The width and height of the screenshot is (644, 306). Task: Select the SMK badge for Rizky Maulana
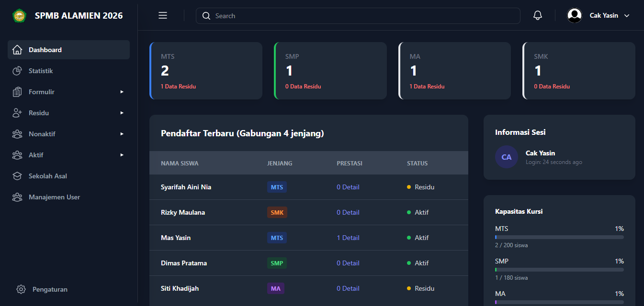tap(277, 212)
